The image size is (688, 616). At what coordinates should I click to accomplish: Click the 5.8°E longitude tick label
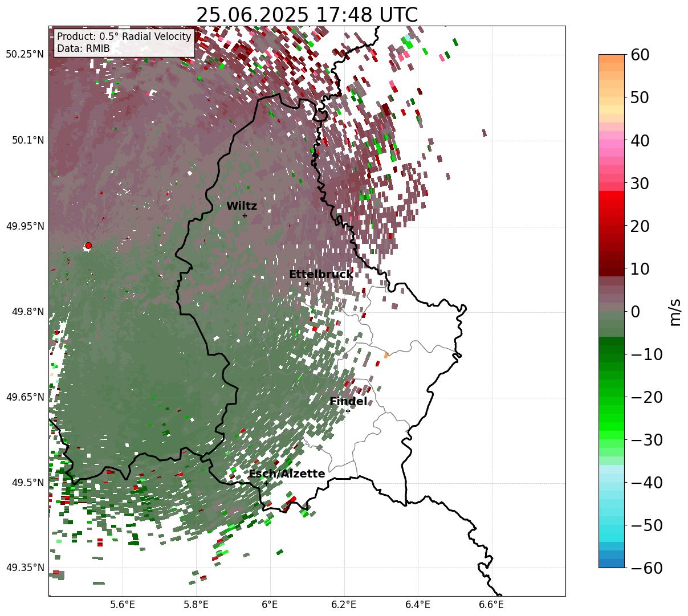196,605
